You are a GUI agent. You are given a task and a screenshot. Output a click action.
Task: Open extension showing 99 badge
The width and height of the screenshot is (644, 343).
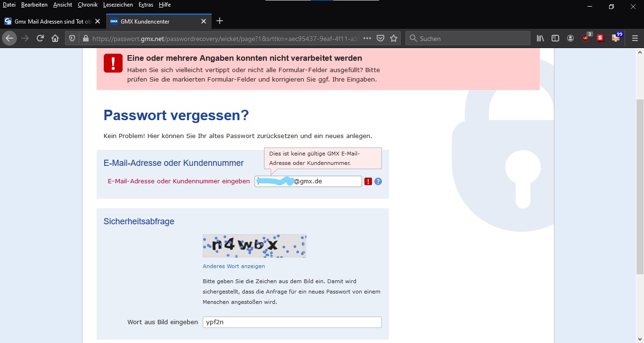[617, 37]
